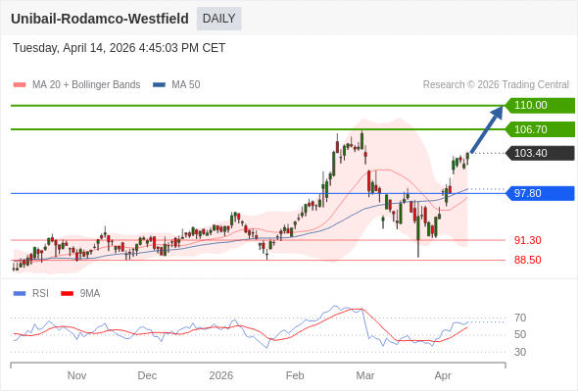
Task: Click the 9MA legend label
Action: point(90,294)
